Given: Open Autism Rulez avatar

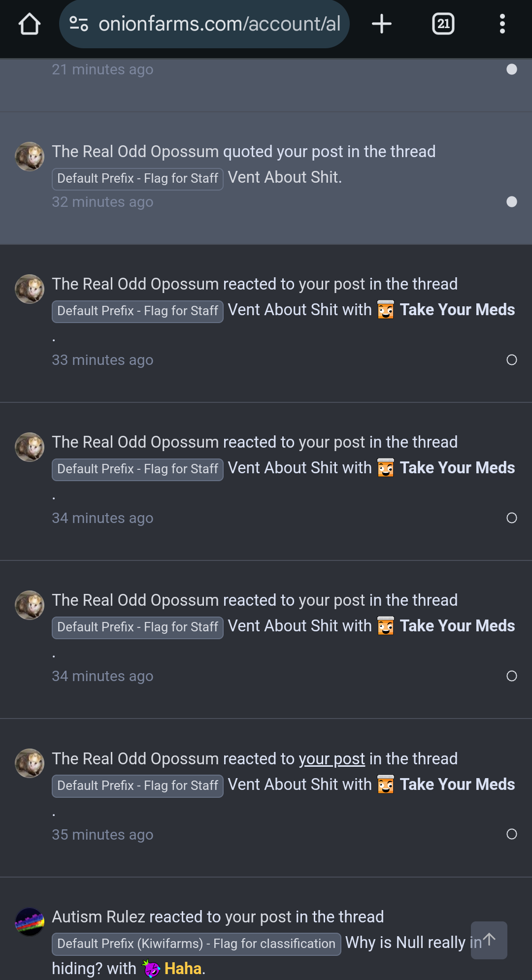Looking at the screenshot, I should 30,922.
